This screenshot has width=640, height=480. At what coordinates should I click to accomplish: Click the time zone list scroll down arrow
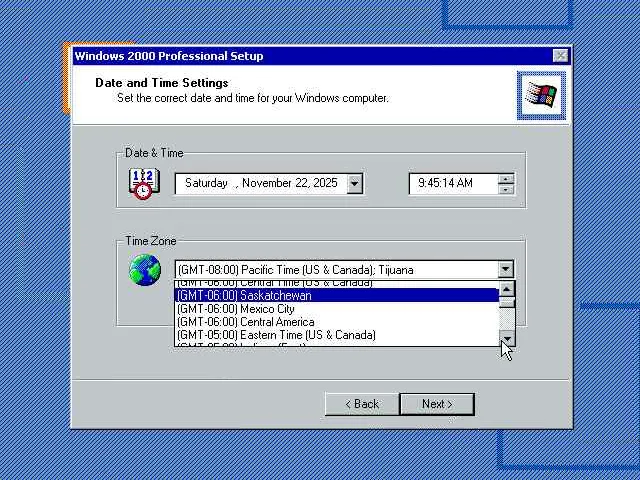(507, 338)
